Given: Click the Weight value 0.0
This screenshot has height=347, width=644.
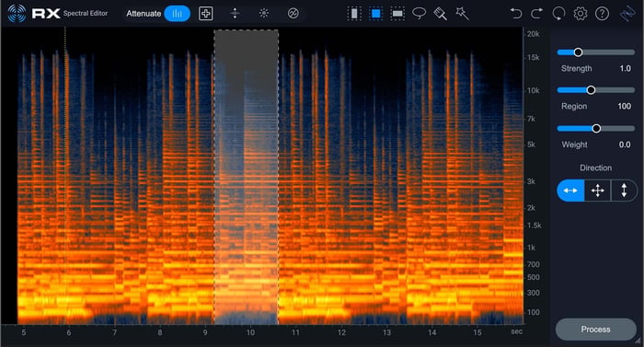Looking at the screenshot, I should 625,145.
